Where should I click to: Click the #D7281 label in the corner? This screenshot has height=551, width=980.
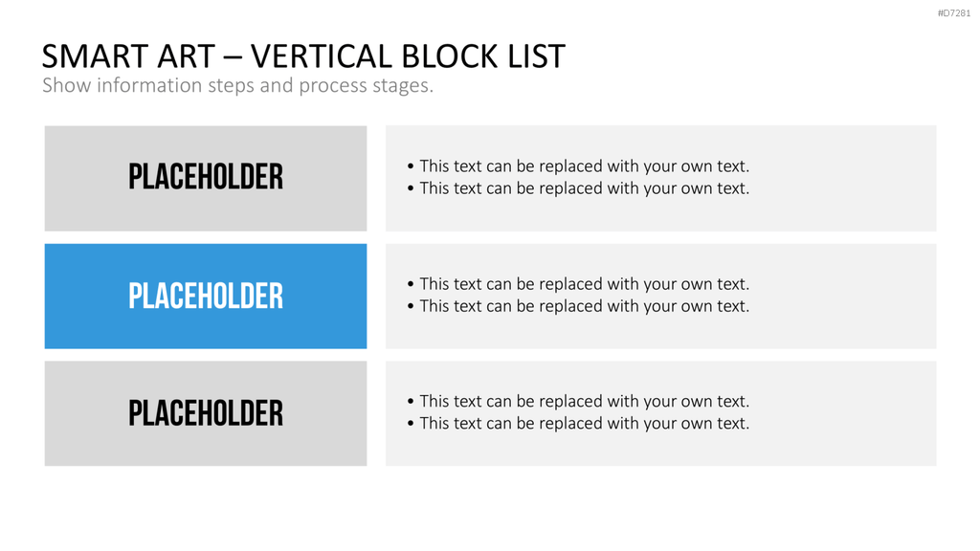(954, 13)
